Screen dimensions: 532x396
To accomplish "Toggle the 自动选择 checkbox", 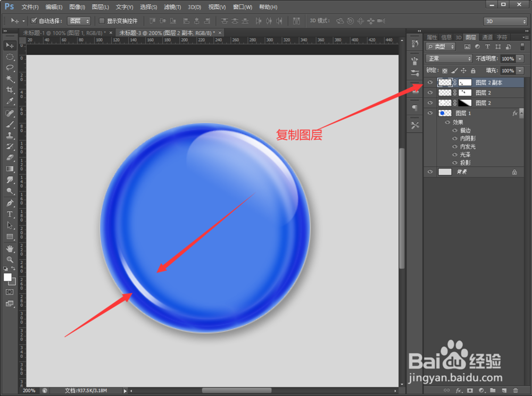I will [x=34, y=21].
